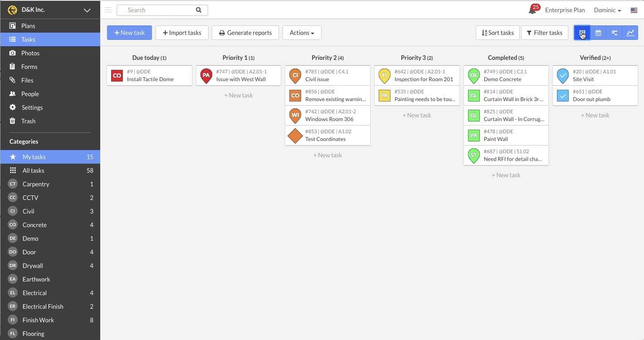Viewport: 644px width, 340px height.
Task: Click the D&K Inc. company logo
Action: [x=13, y=10]
